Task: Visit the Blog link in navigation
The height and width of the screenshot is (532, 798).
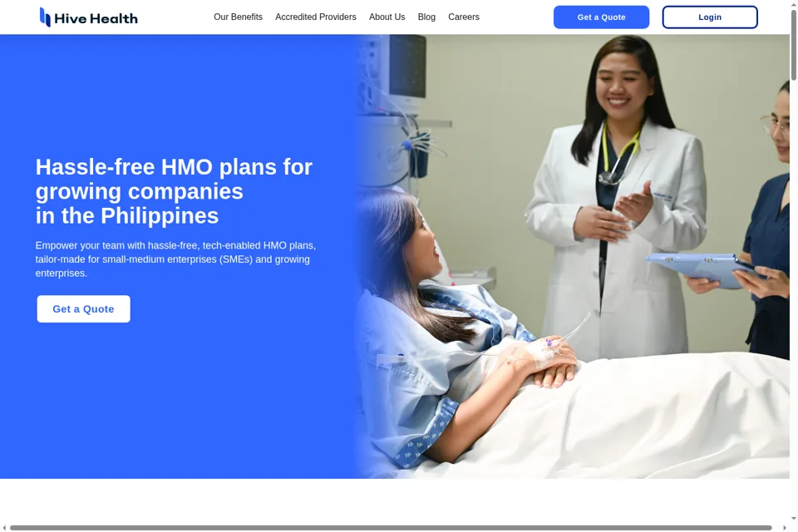Action: click(x=426, y=17)
